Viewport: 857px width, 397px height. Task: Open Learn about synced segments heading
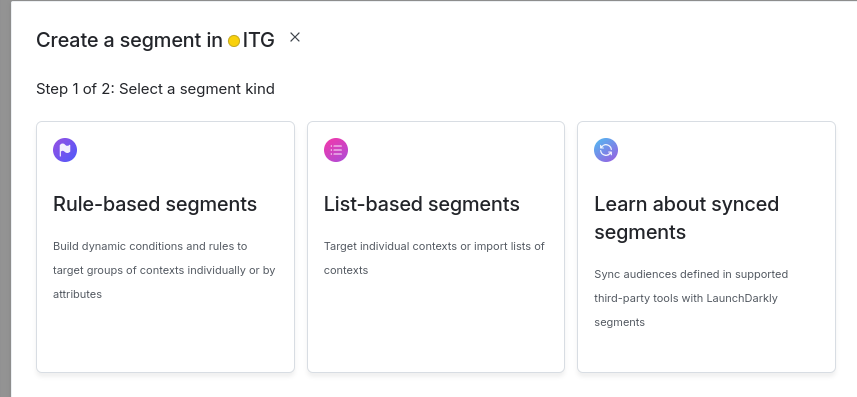(686, 218)
